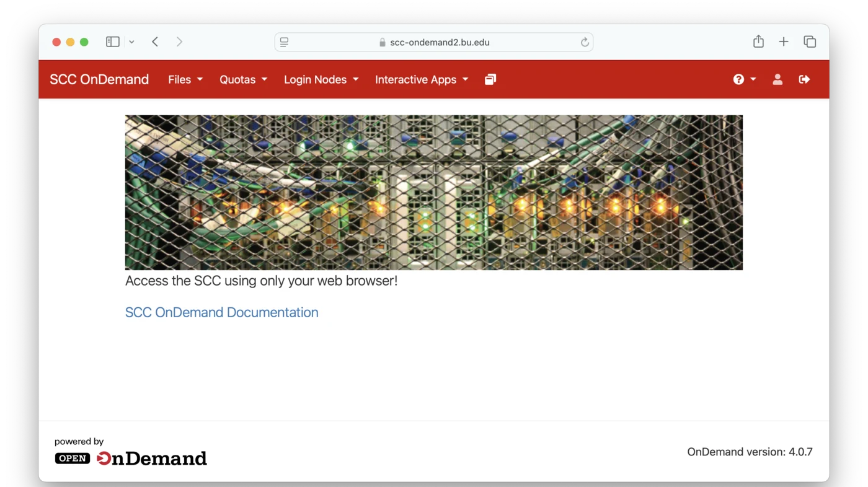The width and height of the screenshot is (868, 487).
Task: Go to SCC OnDemand home link
Action: click(99, 79)
